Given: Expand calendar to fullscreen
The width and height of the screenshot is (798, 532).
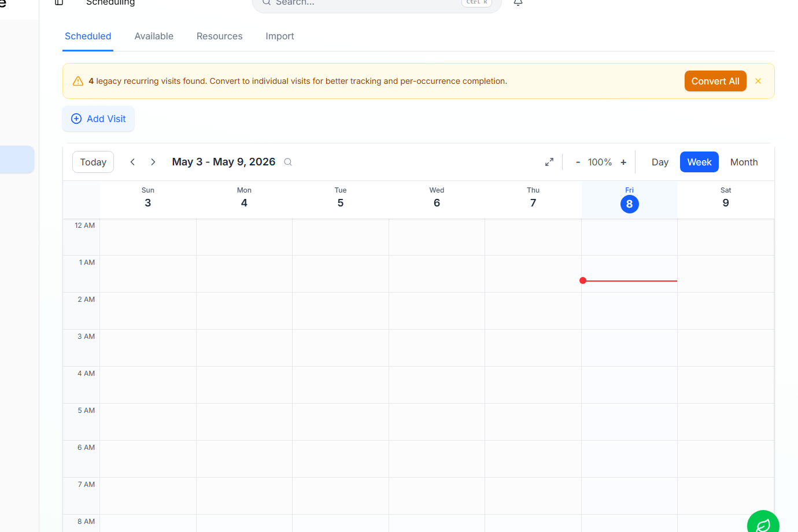Looking at the screenshot, I should pos(549,162).
